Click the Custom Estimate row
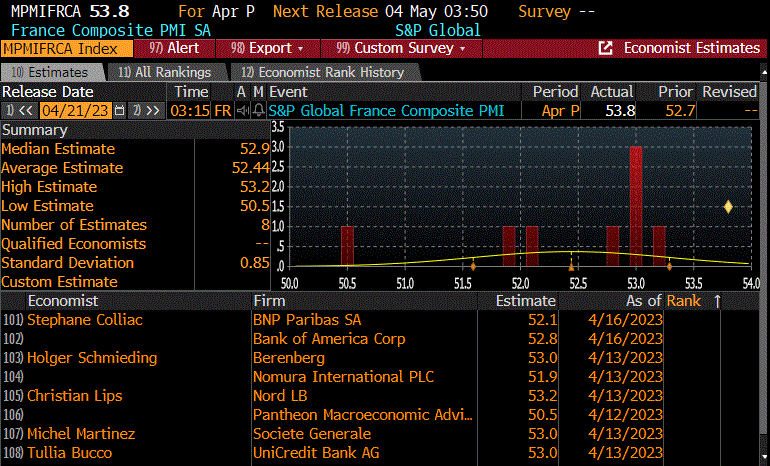 (x=135, y=282)
